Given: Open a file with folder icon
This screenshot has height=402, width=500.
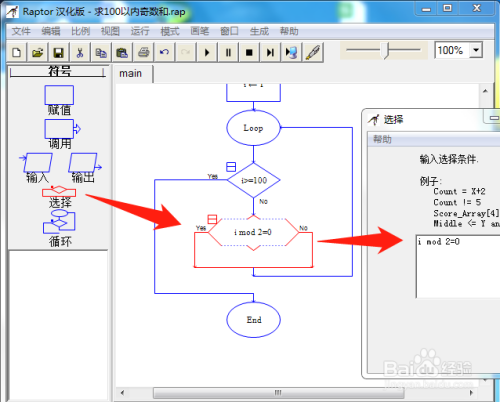Looking at the screenshot, I should [37, 52].
